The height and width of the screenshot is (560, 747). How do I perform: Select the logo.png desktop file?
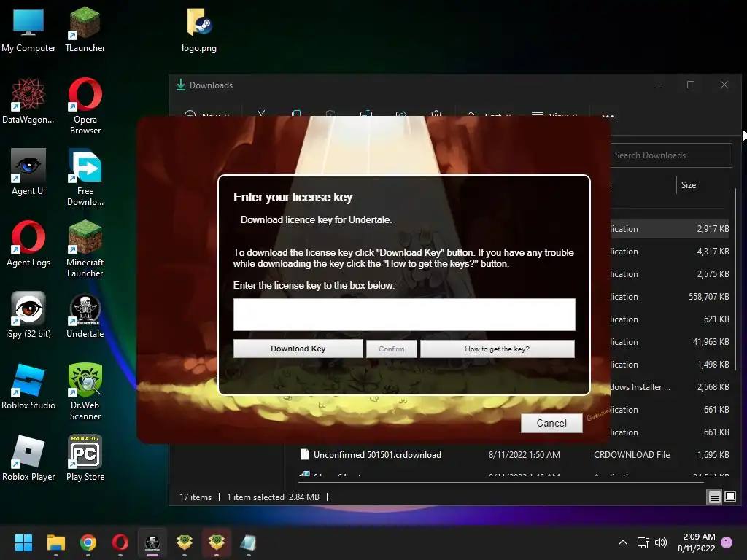tap(198, 29)
